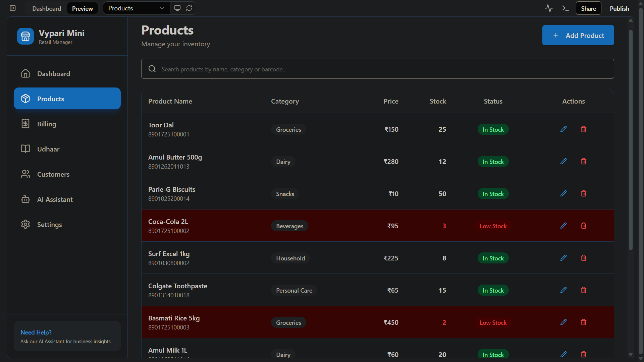Toggle the sidebar panel icon
The width and height of the screenshot is (644, 362).
pyautogui.click(x=13, y=8)
